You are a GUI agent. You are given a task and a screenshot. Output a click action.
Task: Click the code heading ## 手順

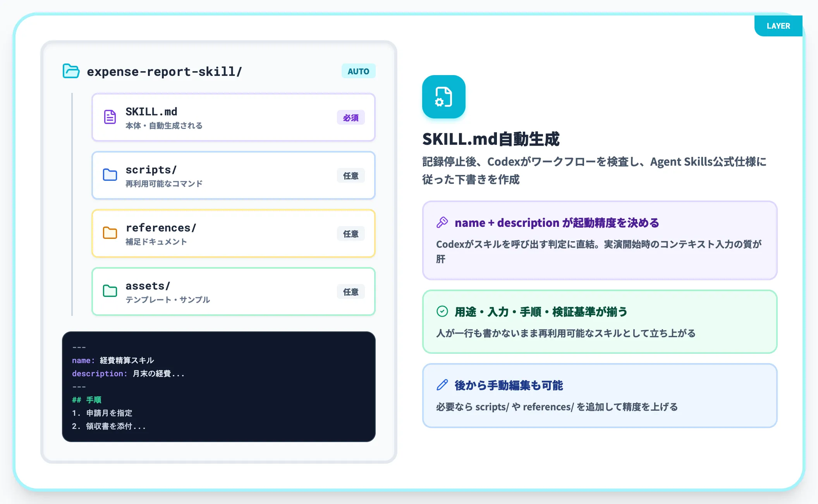click(x=87, y=400)
